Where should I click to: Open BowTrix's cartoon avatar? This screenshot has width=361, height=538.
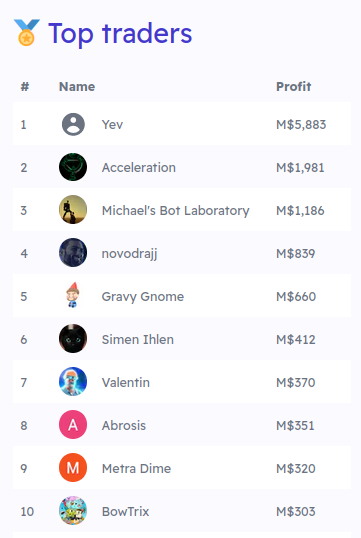point(73,511)
